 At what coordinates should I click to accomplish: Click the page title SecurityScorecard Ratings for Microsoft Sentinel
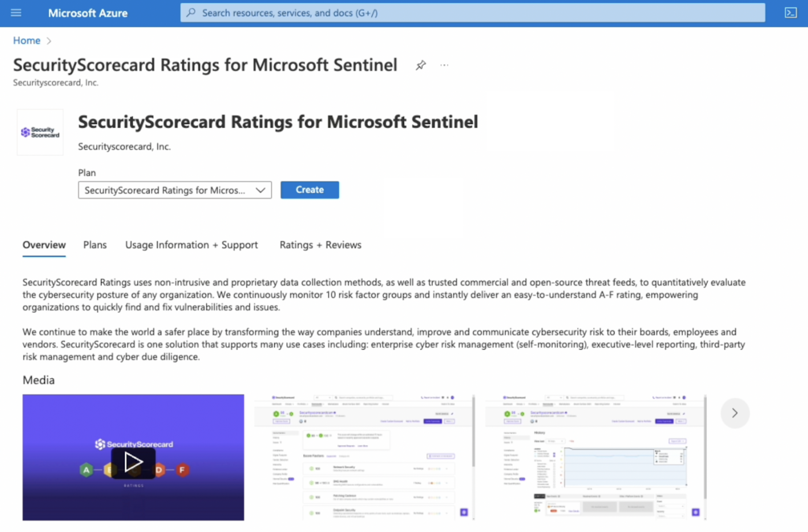click(205, 65)
